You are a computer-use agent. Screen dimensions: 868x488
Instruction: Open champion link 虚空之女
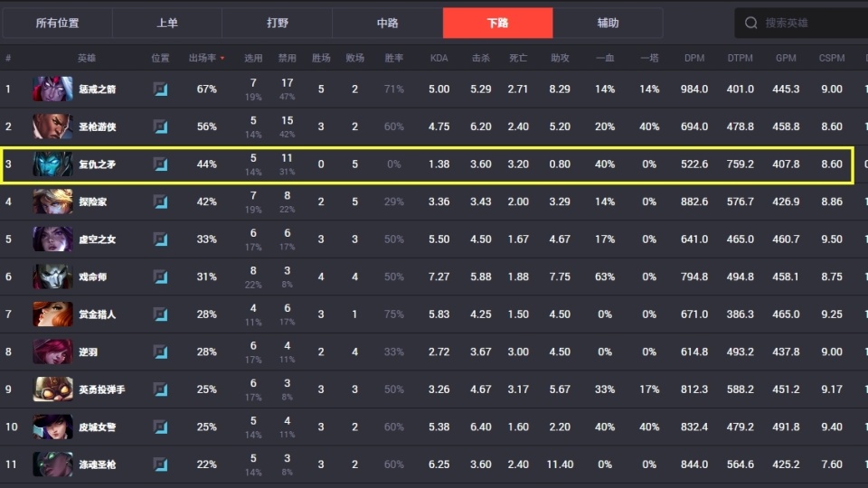click(98, 239)
